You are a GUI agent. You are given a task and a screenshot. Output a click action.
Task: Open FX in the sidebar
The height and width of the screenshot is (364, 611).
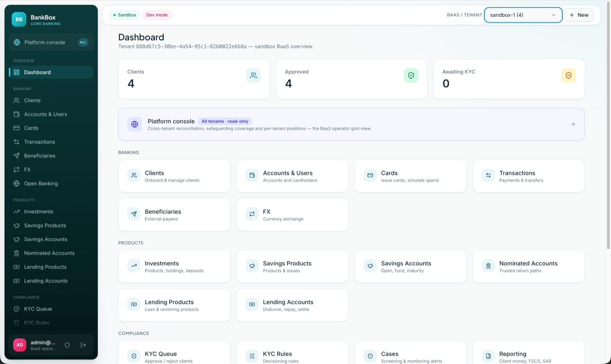click(51, 170)
